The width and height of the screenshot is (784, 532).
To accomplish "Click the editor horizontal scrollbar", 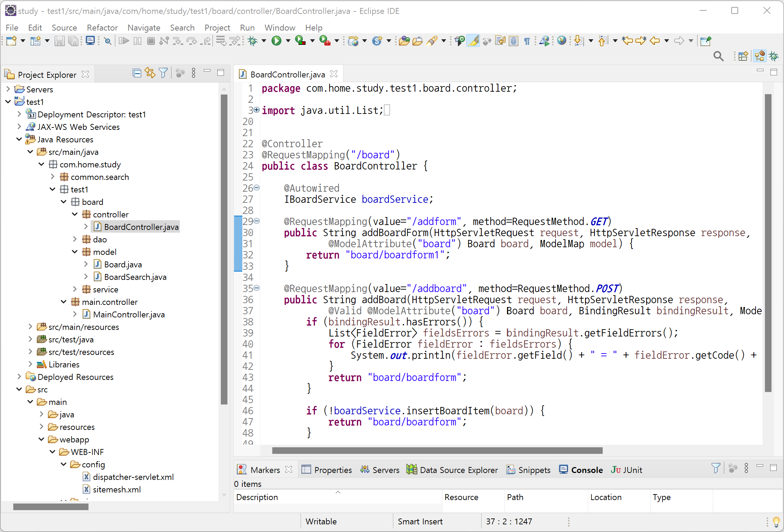I will tap(437, 450).
